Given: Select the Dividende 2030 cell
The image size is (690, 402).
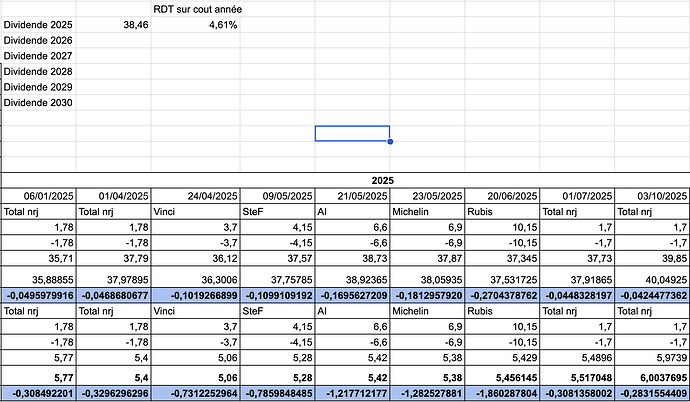Looking at the screenshot, I should coord(38,102).
